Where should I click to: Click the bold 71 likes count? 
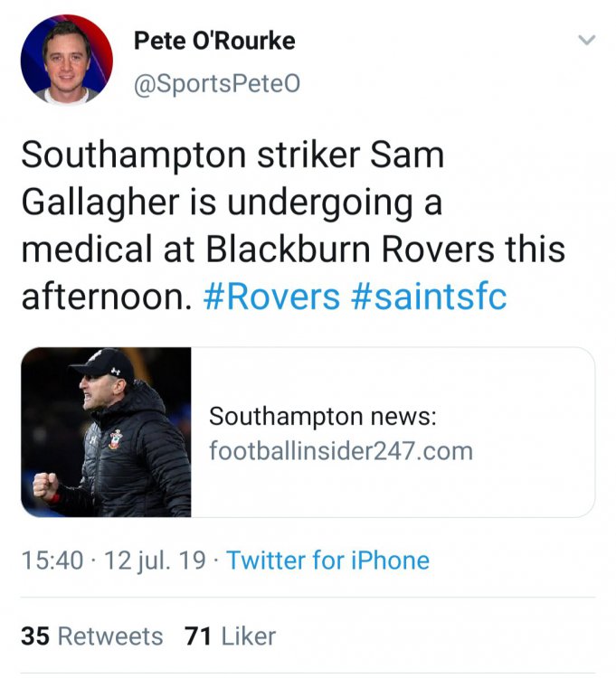pyautogui.click(x=197, y=636)
